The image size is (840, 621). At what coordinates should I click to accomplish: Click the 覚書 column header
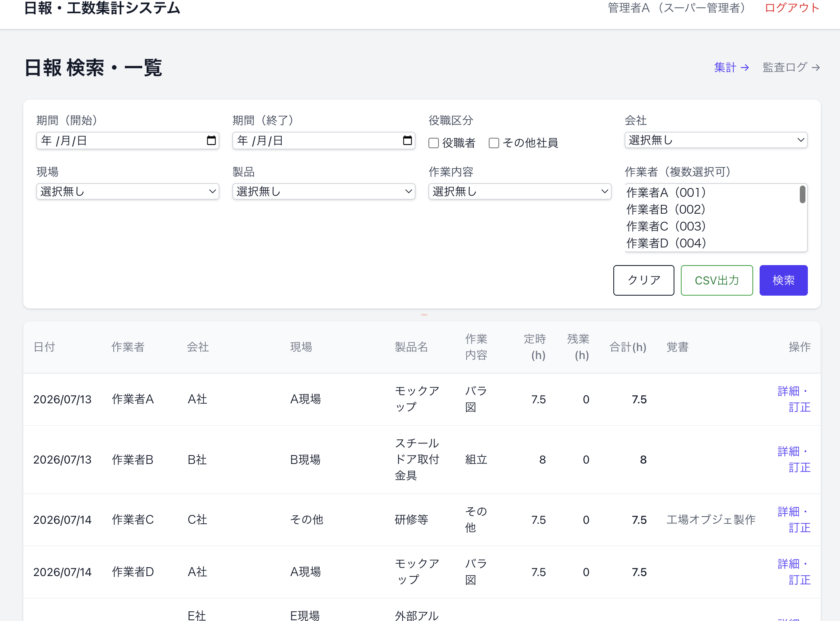[x=678, y=347]
